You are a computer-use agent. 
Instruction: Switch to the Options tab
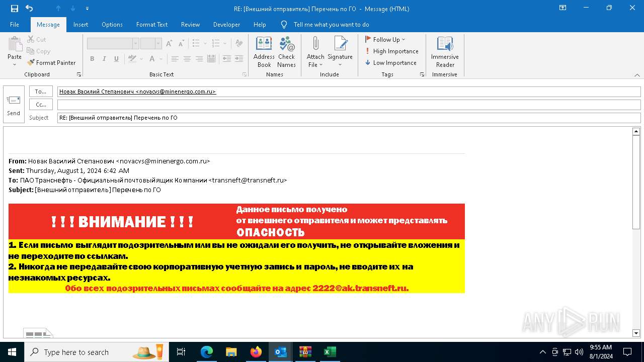click(x=112, y=25)
